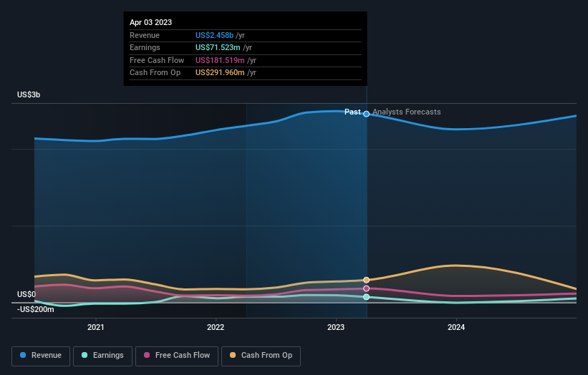
Task: Click the US$291.960m cash from op value
Action: pyautogui.click(x=220, y=73)
